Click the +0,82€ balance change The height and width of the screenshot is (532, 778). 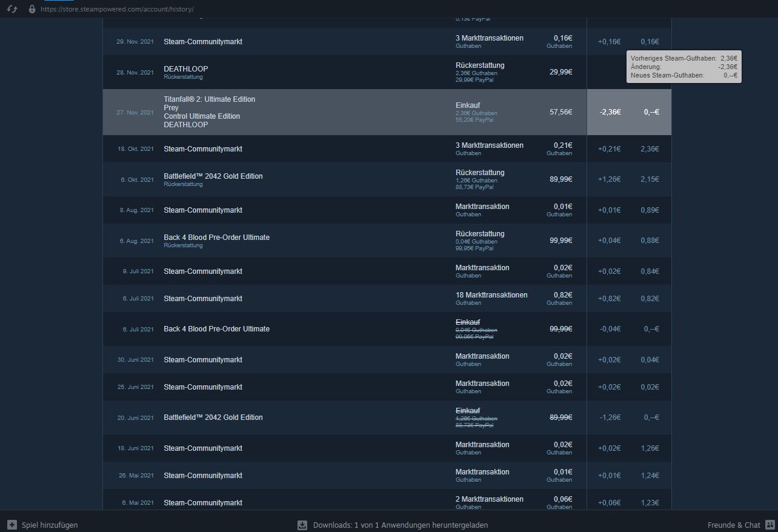coord(610,299)
